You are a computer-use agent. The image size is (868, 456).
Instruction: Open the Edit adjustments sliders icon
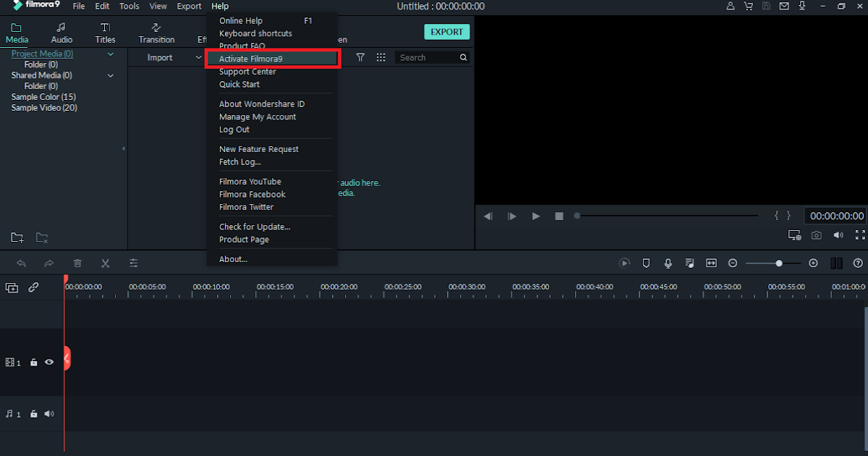(x=134, y=263)
